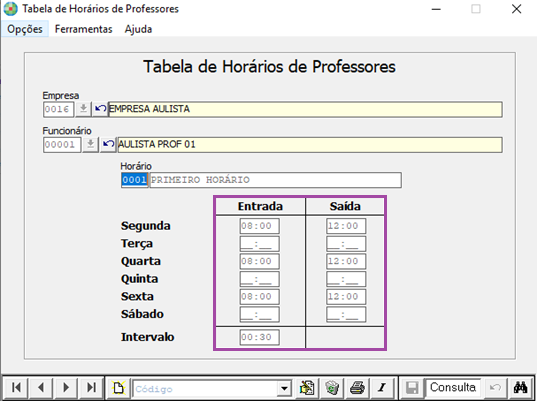Click the floppy disk save icon
The width and height of the screenshot is (537, 401).
tap(412, 388)
